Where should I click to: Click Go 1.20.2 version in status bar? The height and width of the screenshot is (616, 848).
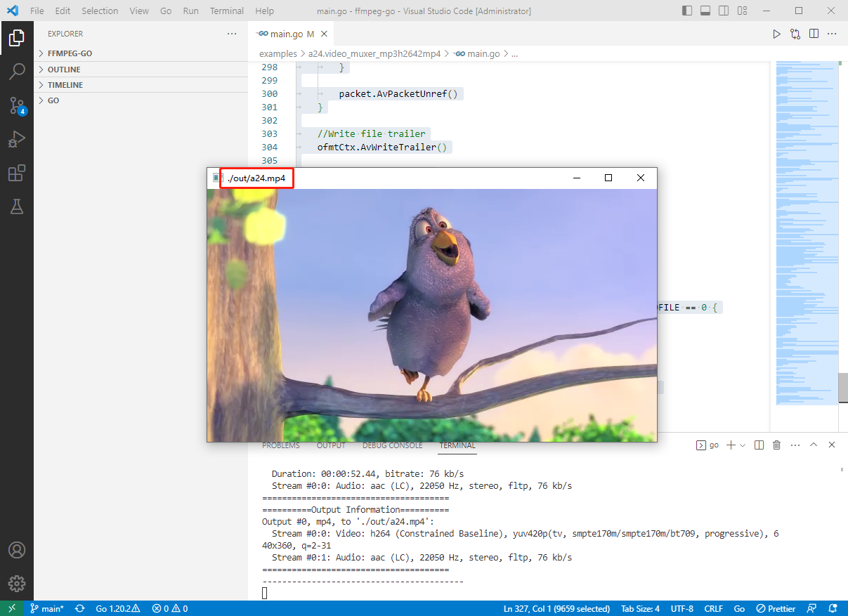[x=118, y=608]
